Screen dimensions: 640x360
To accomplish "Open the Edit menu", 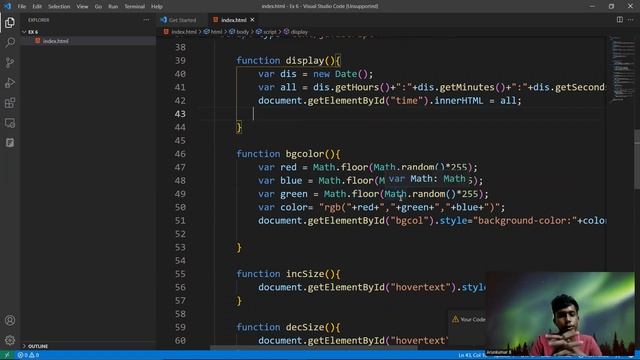I will (37, 7).
